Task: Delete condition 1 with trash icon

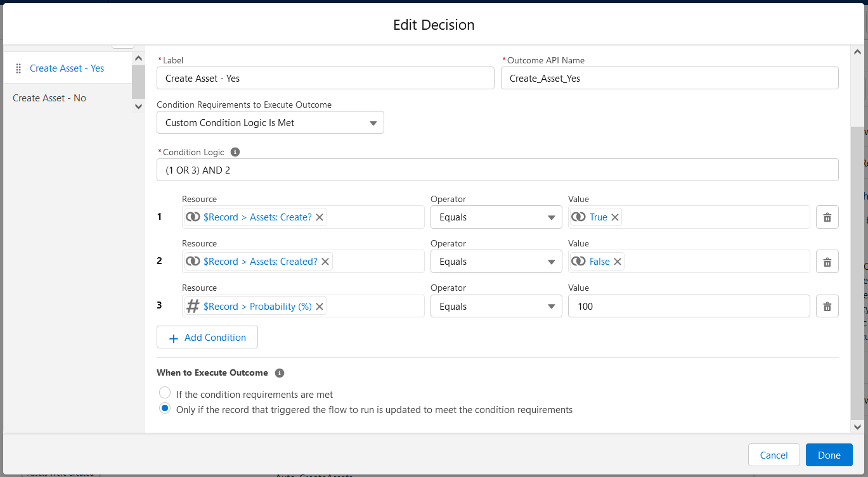Action: (827, 217)
